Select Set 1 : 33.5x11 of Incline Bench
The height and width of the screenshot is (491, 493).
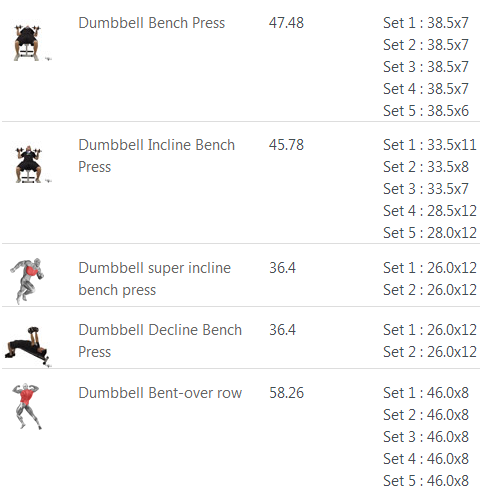[430, 145]
